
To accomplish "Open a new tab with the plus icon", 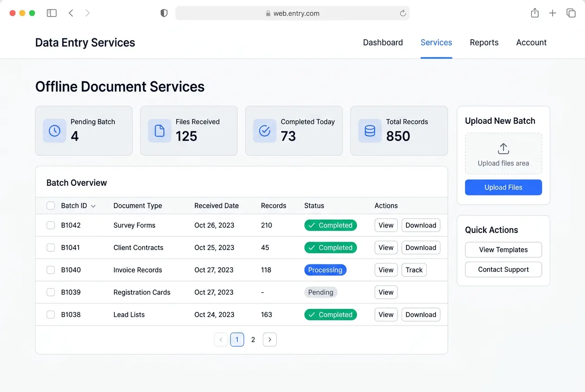I will 553,13.
